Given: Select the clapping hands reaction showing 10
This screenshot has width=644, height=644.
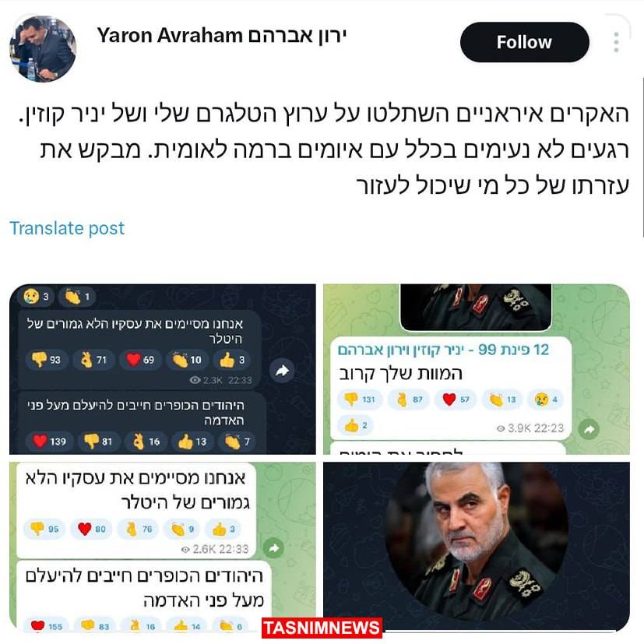Looking at the screenshot, I should click(187, 360).
